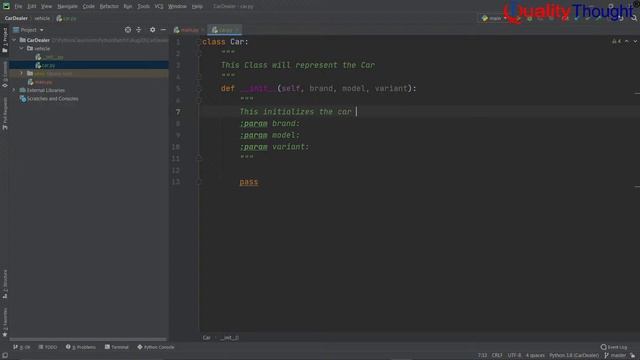Click the locate opened file target icon
The width and height of the screenshot is (640, 360).
click(x=128, y=30)
